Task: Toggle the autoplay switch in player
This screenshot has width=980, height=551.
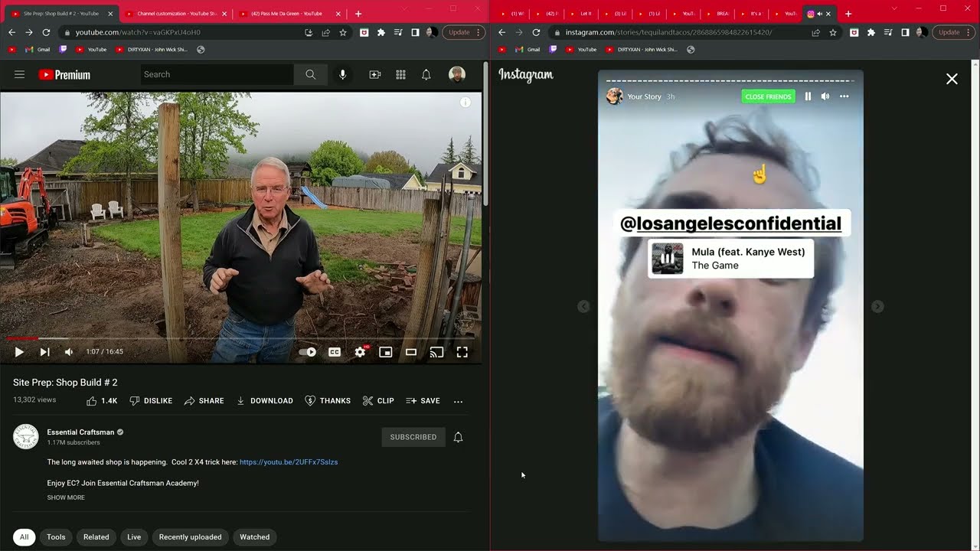Action: click(308, 352)
